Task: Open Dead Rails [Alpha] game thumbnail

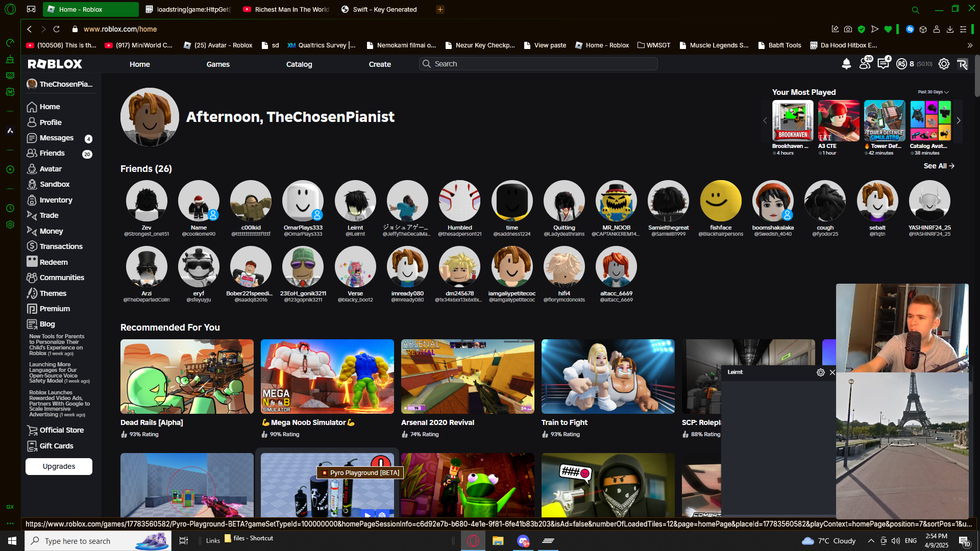Action: [187, 377]
